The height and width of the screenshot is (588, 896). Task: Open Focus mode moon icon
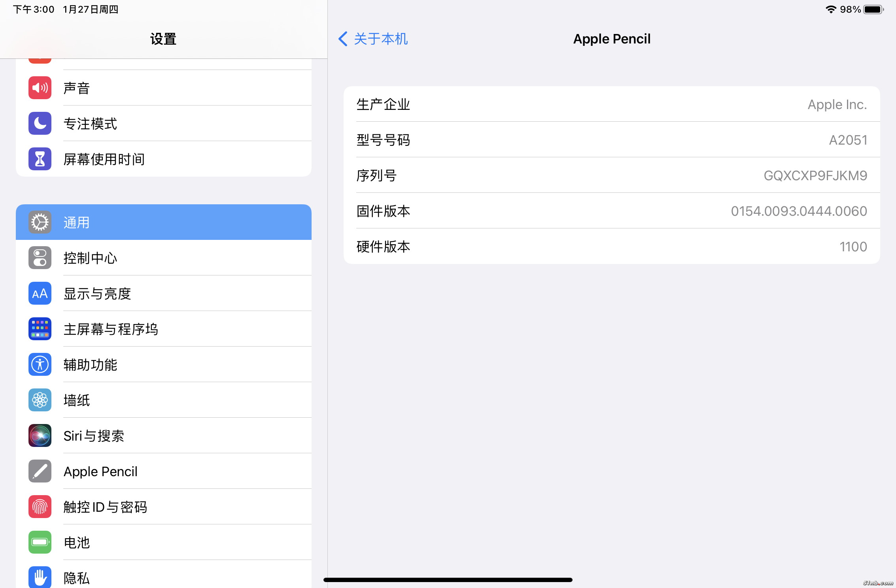point(40,123)
